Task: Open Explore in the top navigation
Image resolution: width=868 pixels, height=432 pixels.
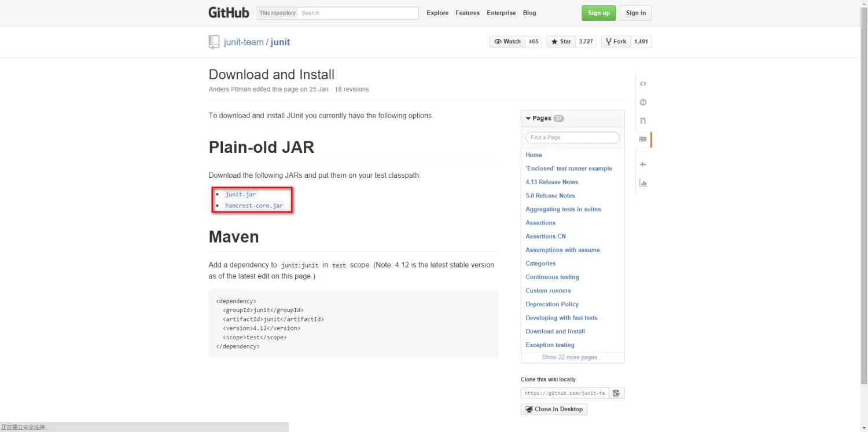Action: tap(437, 13)
